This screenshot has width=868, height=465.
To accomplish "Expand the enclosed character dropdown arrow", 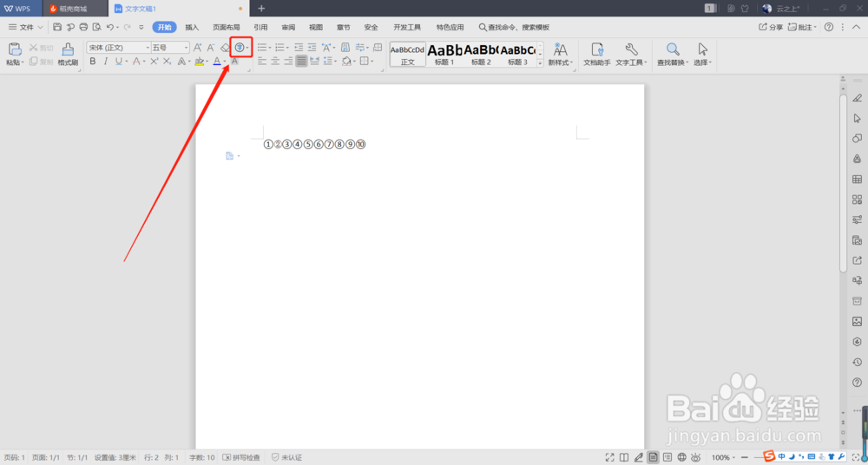I will [247, 49].
